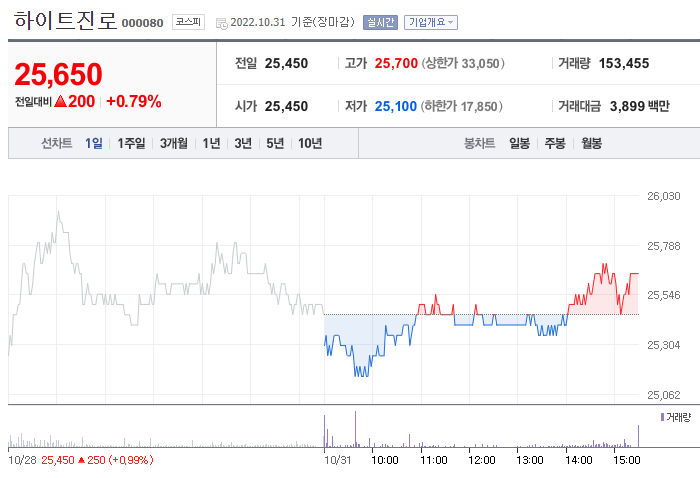The height and width of the screenshot is (478, 700).
Task: Show the 5년 line chart
Action: point(275,143)
